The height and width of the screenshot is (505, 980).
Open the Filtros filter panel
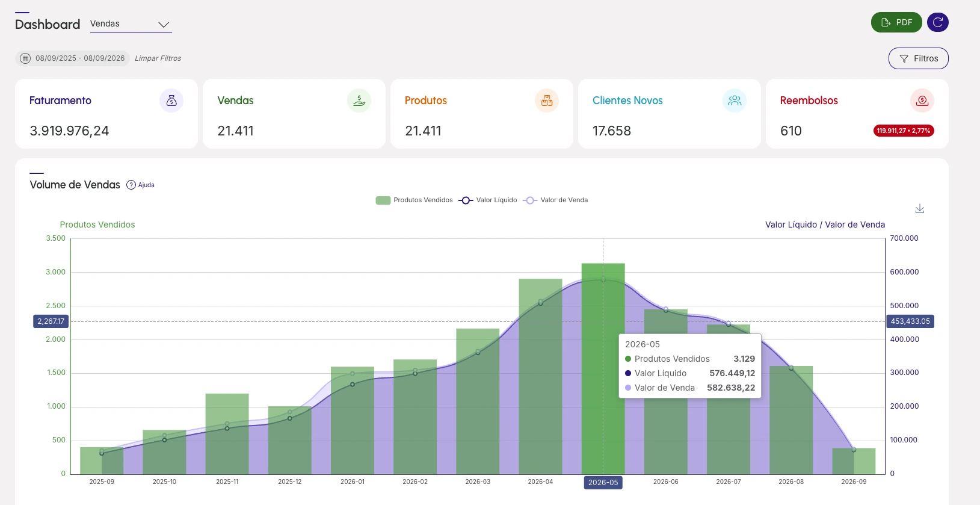(918, 58)
